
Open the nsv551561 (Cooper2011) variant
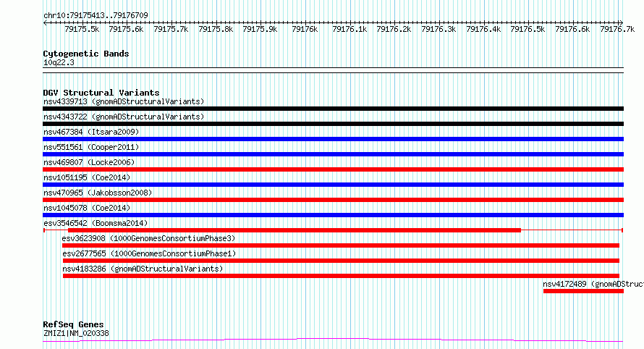coord(91,147)
